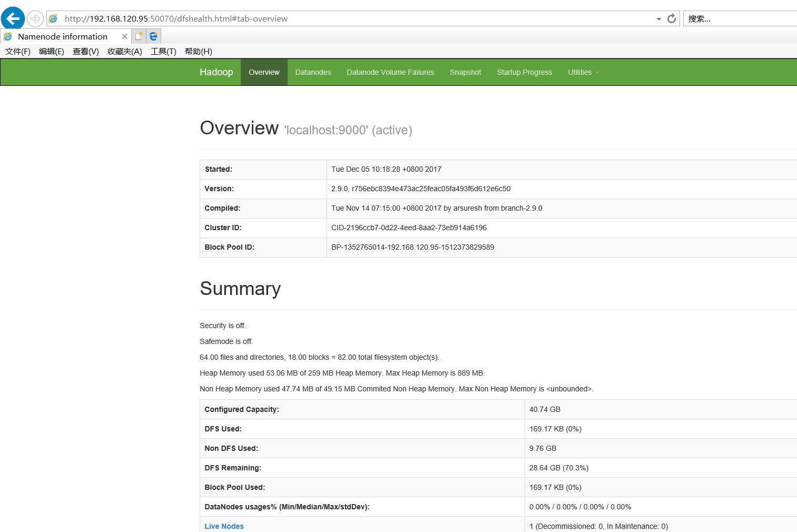This screenshot has width=797, height=532.
Task: Open the 收藏夹(A) menu
Action: [125, 51]
